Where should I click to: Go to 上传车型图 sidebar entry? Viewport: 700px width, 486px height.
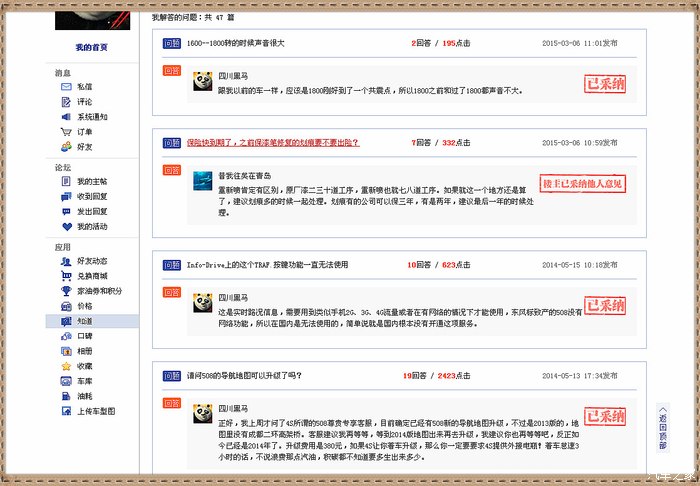[x=96, y=411]
